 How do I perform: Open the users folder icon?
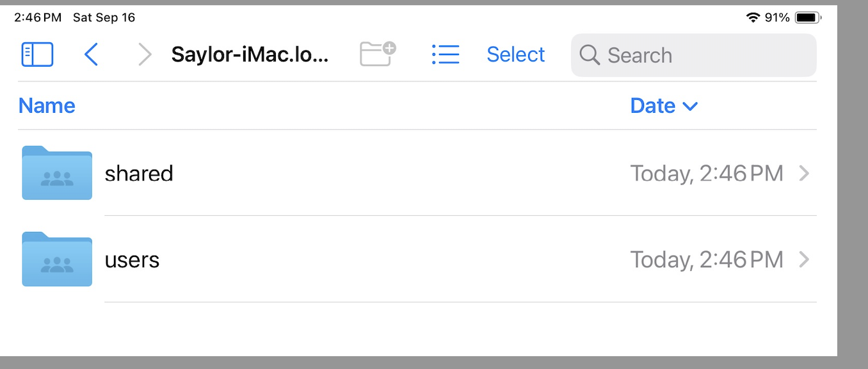57,259
